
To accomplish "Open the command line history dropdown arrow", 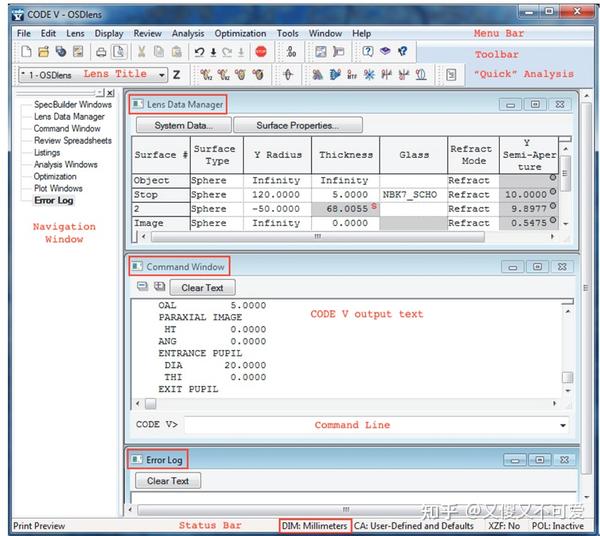I will click(x=563, y=425).
